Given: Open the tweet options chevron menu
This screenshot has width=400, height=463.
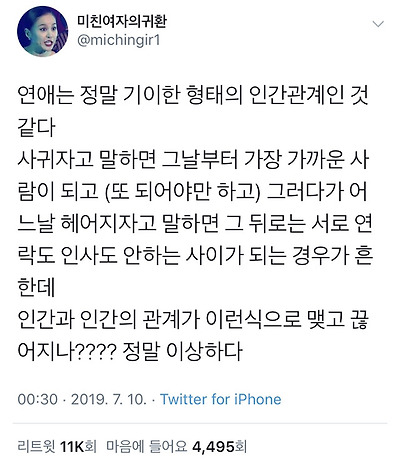Looking at the screenshot, I should click(x=378, y=24).
